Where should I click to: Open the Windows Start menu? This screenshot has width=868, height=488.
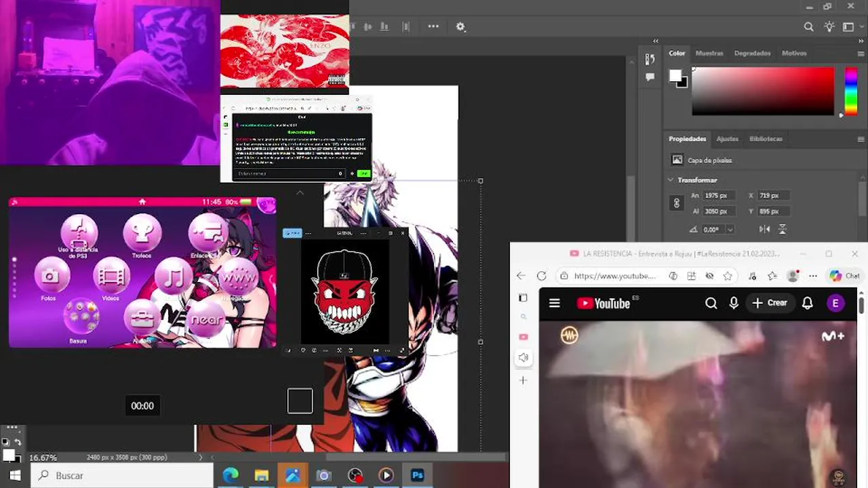15,476
